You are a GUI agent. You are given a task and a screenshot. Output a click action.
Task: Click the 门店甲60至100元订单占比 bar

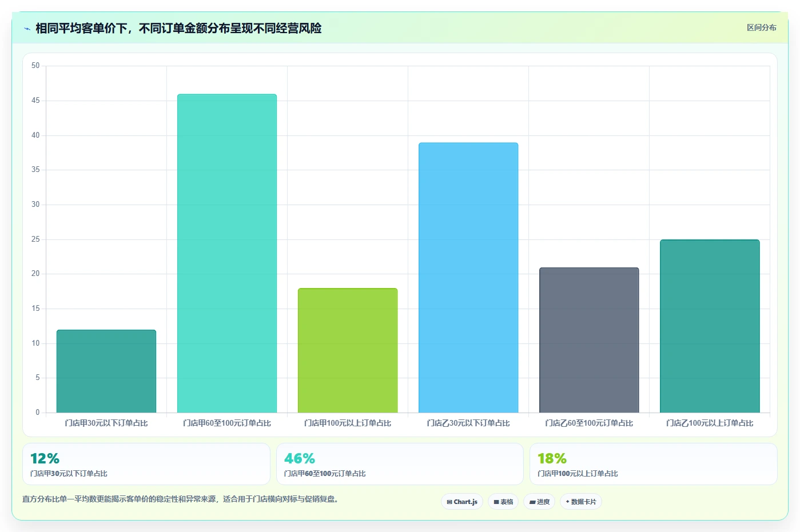tap(227, 253)
